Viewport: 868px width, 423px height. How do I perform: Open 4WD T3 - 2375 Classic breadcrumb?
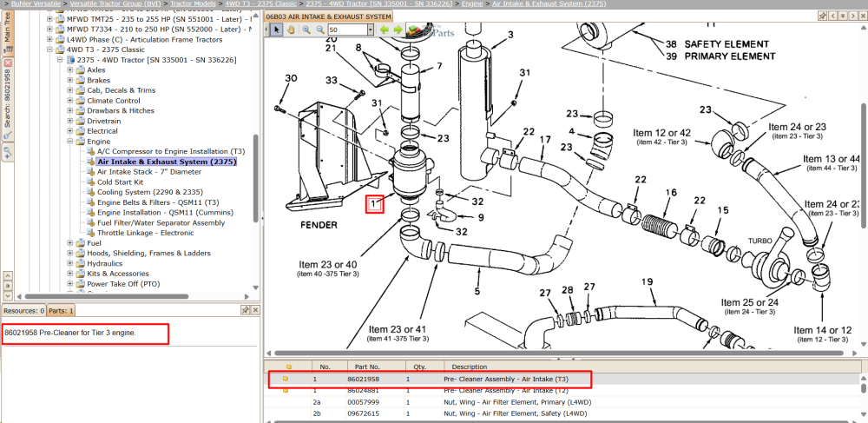tap(260, 3)
